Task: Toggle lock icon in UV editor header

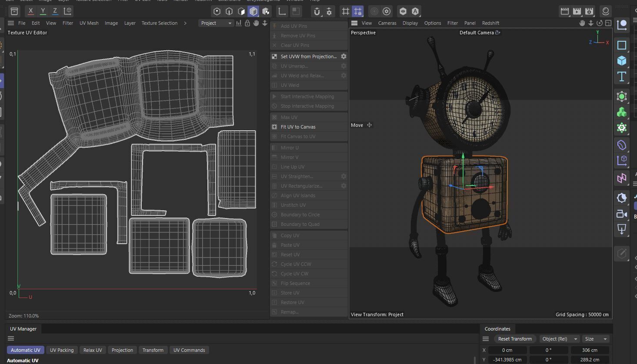Action: point(247,23)
